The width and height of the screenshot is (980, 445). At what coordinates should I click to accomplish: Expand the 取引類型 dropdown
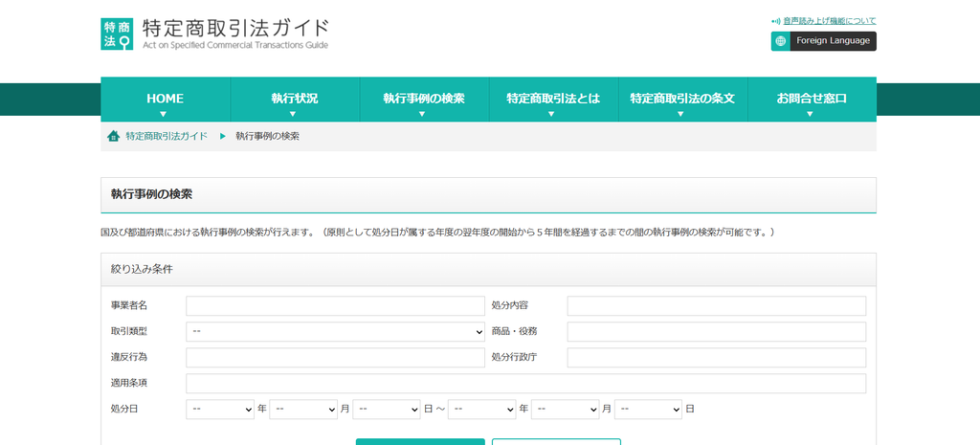pos(335,332)
